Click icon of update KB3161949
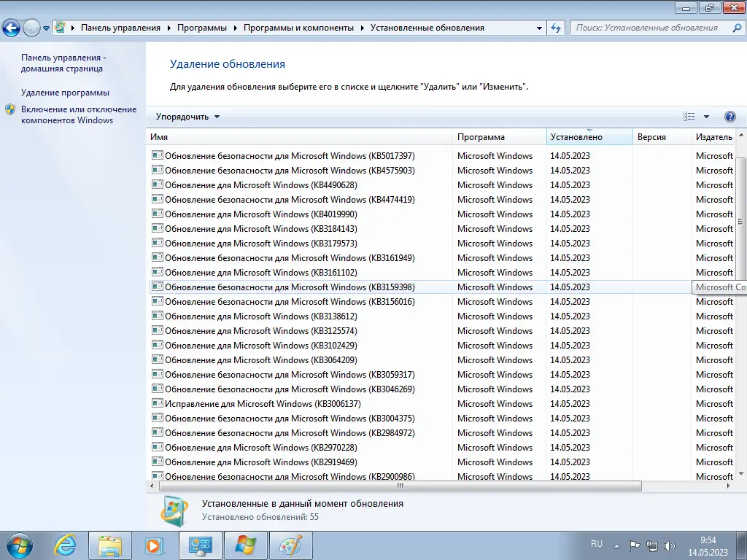 pyautogui.click(x=158, y=257)
